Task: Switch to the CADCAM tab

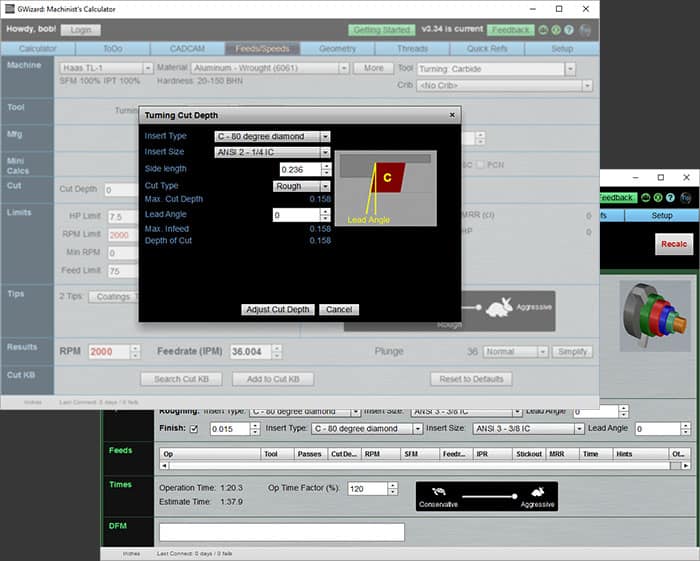Action: [x=188, y=49]
